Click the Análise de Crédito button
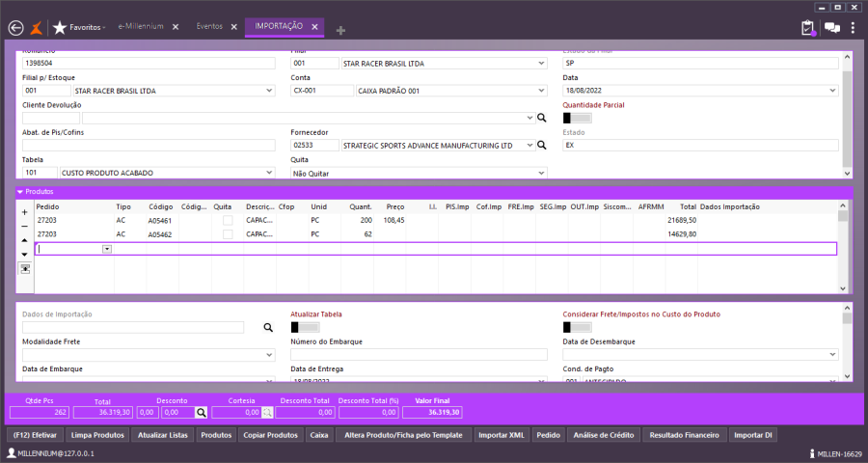 (x=604, y=435)
